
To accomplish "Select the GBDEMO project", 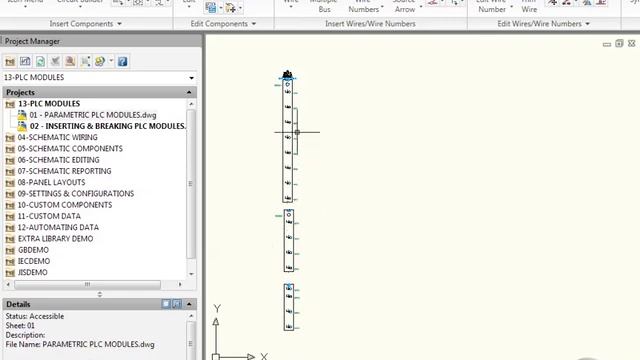I will 33,250.
